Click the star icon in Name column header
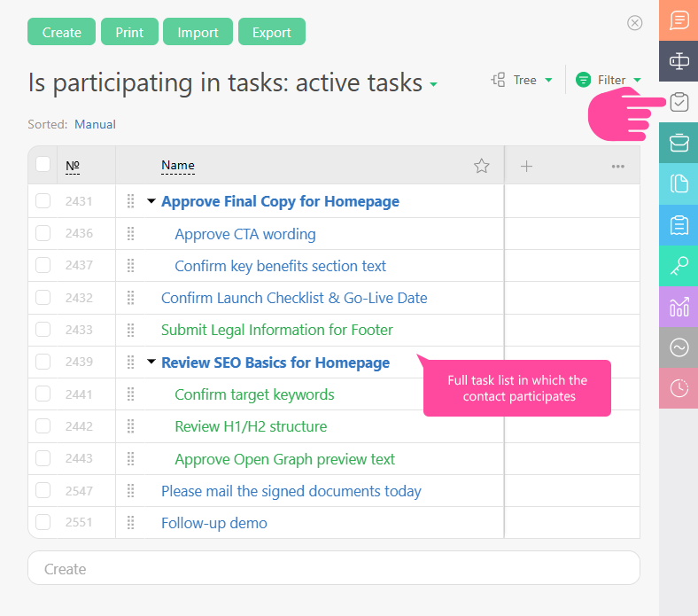 tap(481, 166)
